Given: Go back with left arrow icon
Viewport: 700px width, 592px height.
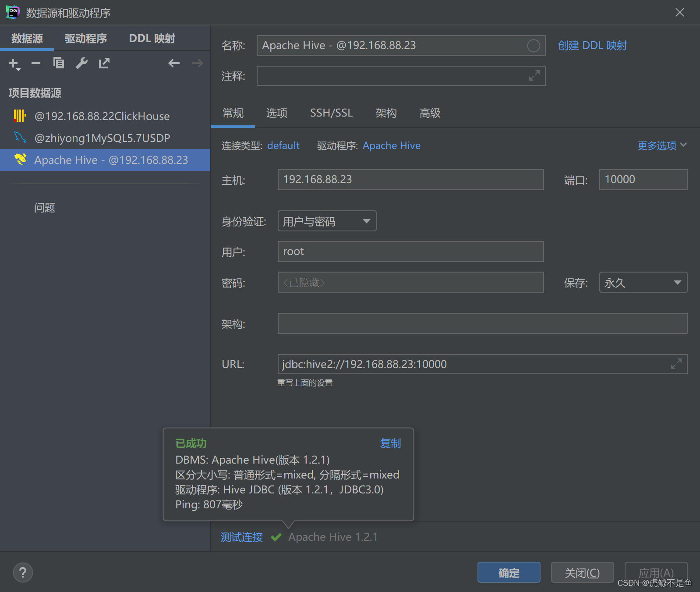Looking at the screenshot, I should 174,64.
